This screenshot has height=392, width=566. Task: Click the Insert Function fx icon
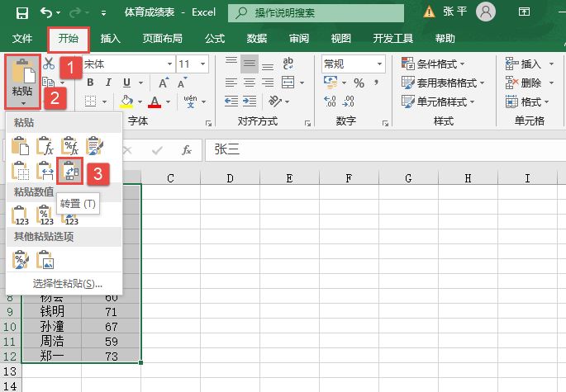(187, 150)
